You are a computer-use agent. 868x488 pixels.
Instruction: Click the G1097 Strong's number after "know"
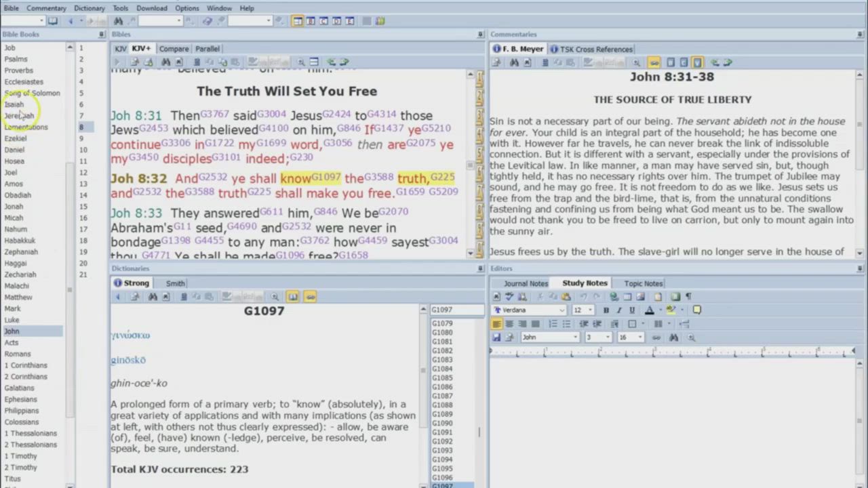pyautogui.click(x=326, y=178)
